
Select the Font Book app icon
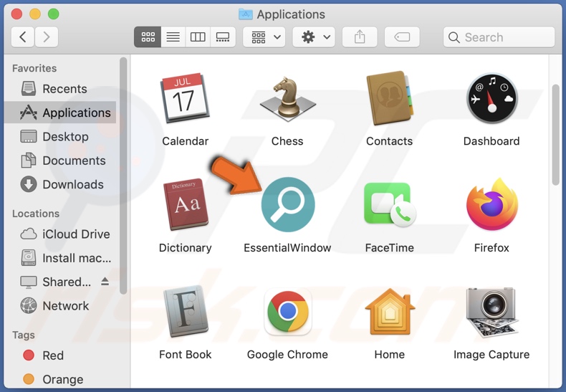186,311
